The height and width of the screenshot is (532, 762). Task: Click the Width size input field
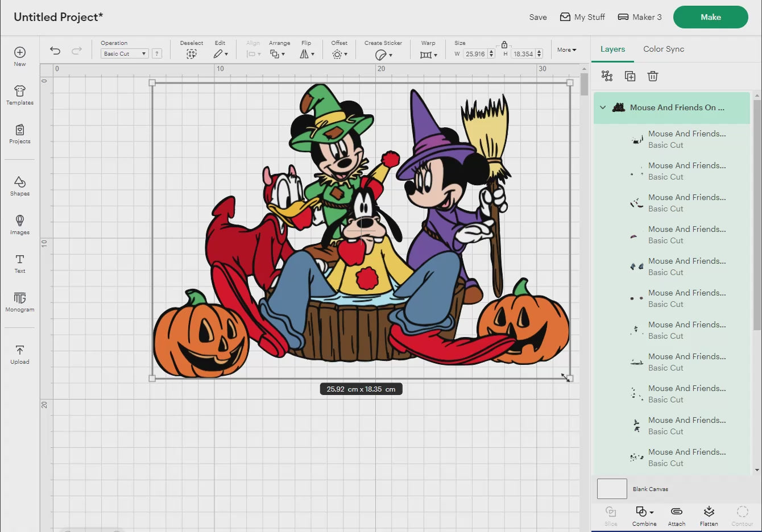pos(475,54)
